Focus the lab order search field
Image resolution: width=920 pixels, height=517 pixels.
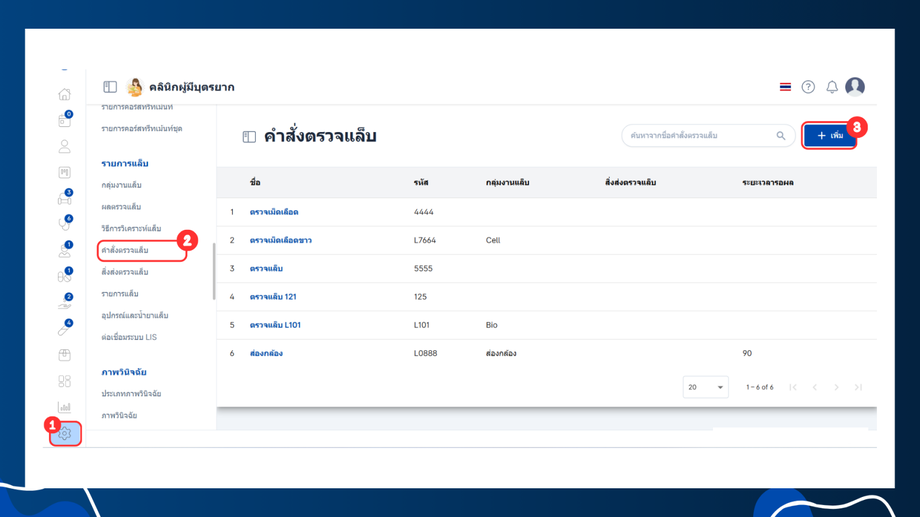click(708, 136)
